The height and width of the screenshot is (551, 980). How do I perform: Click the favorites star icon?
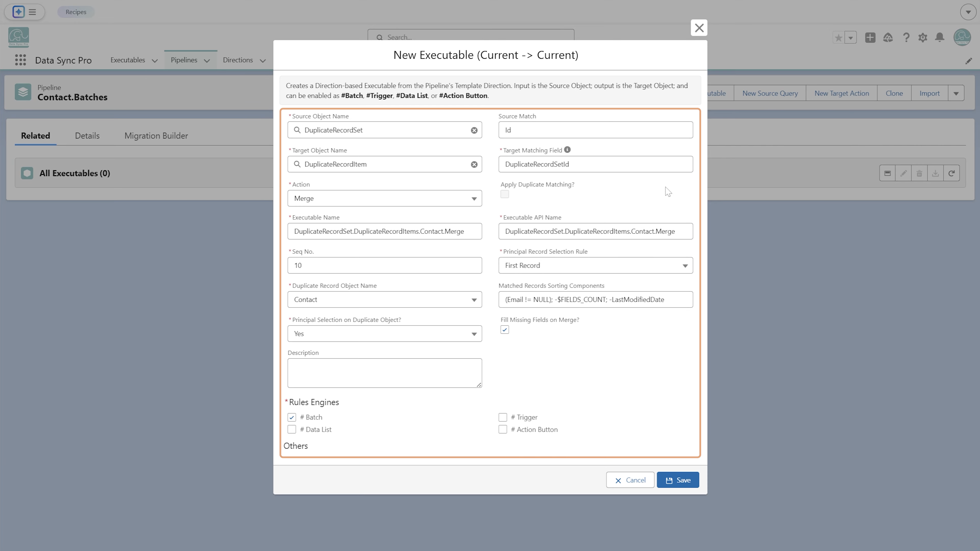point(838,38)
